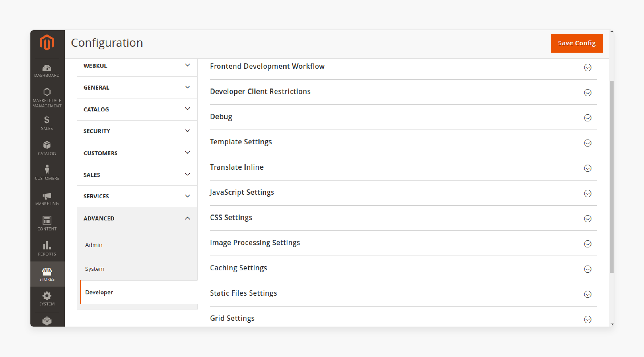The height and width of the screenshot is (357, 644).
Task: Click the CATALOG config group label
Action: click(x=96, y=109)
